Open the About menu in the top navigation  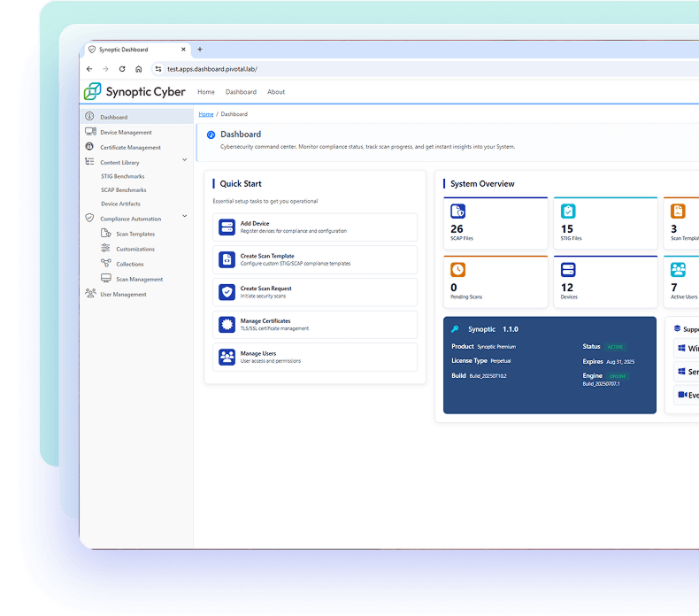[x=276, y=92]
